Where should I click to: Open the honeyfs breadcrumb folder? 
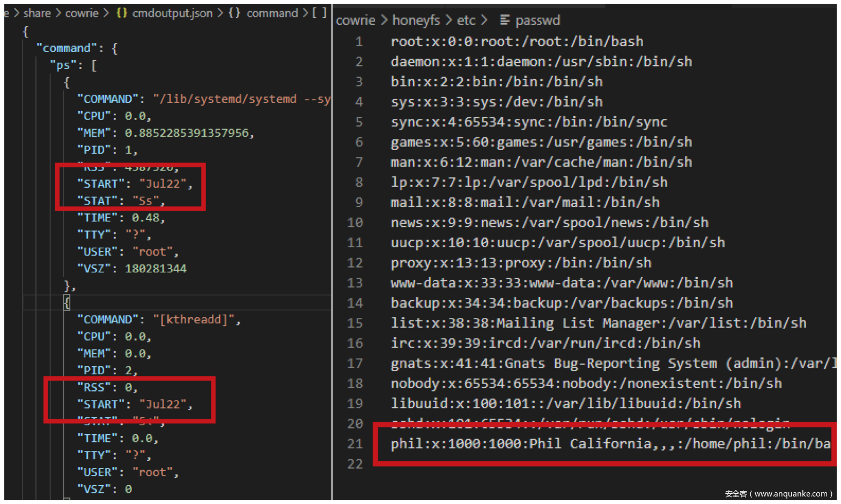[416, 20]
